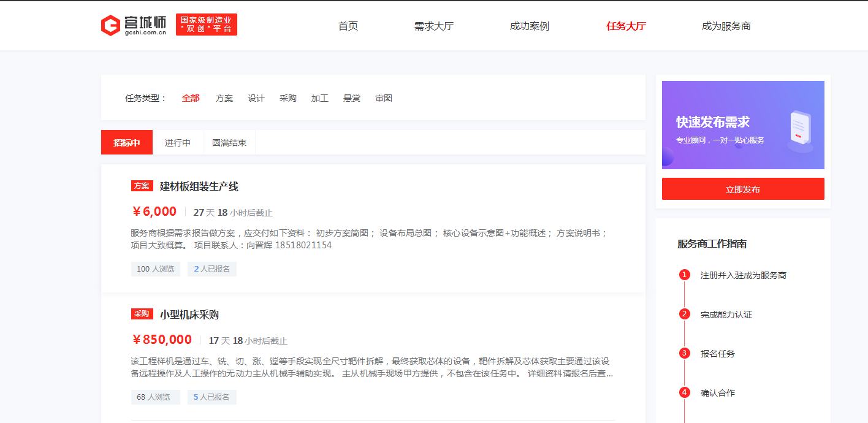Filter task type by 全部
The image size is (868, 423).
(x=191, y=98)
